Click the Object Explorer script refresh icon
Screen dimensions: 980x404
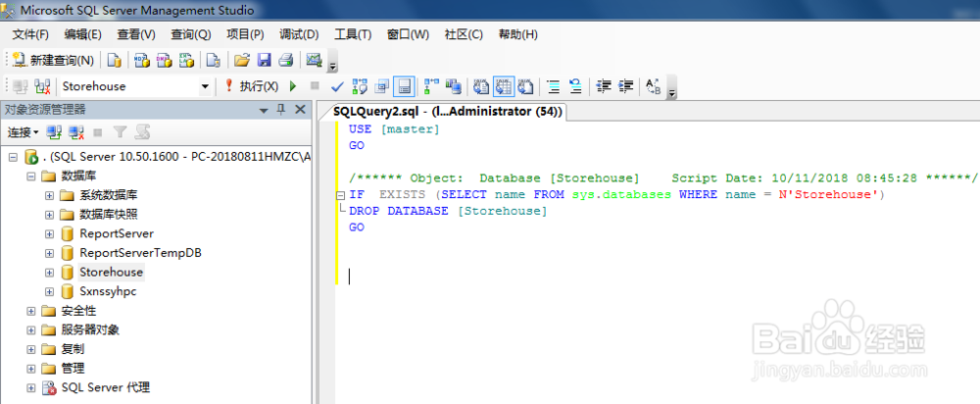pos(142,132)
